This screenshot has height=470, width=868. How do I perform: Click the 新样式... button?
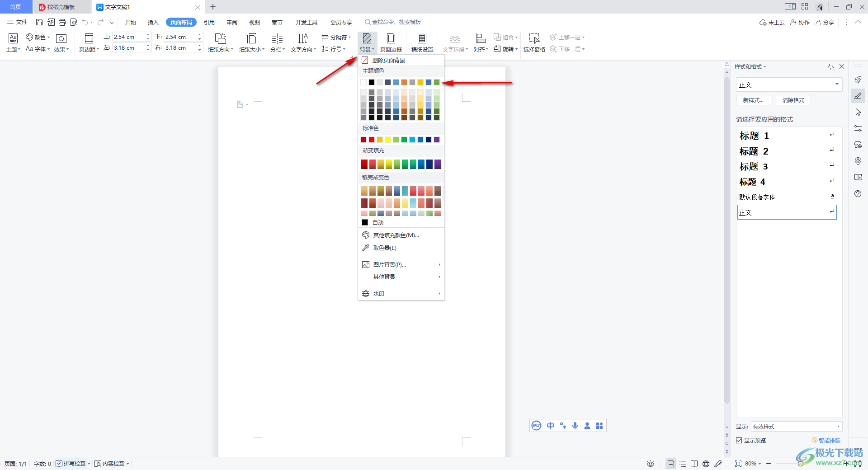[753, 100]
